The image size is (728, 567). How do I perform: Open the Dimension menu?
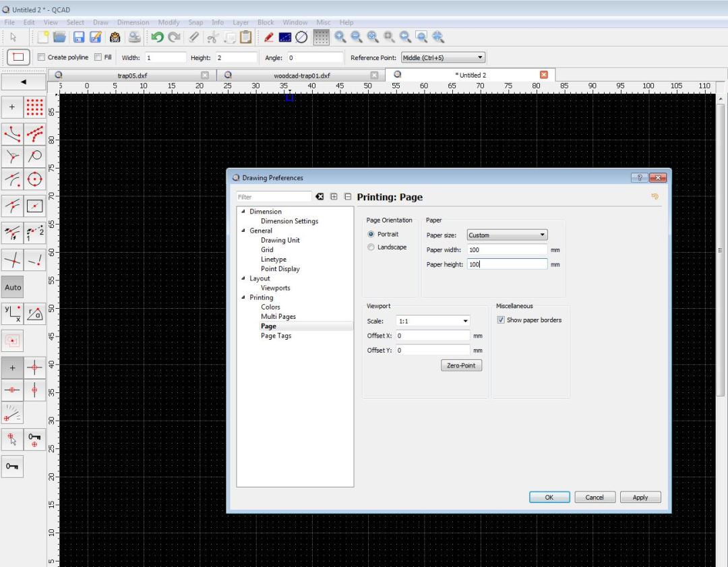point(133,22)
